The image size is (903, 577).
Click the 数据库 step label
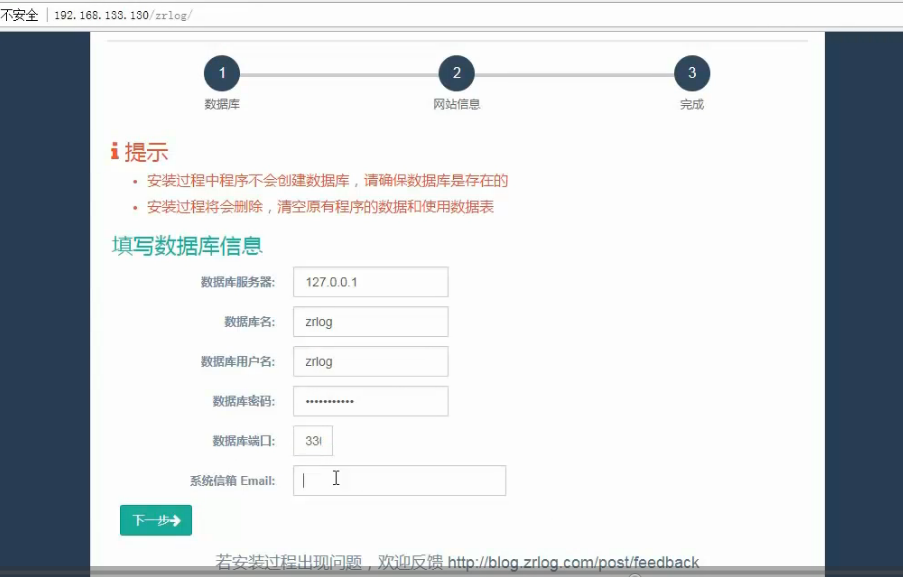(222, 104)
